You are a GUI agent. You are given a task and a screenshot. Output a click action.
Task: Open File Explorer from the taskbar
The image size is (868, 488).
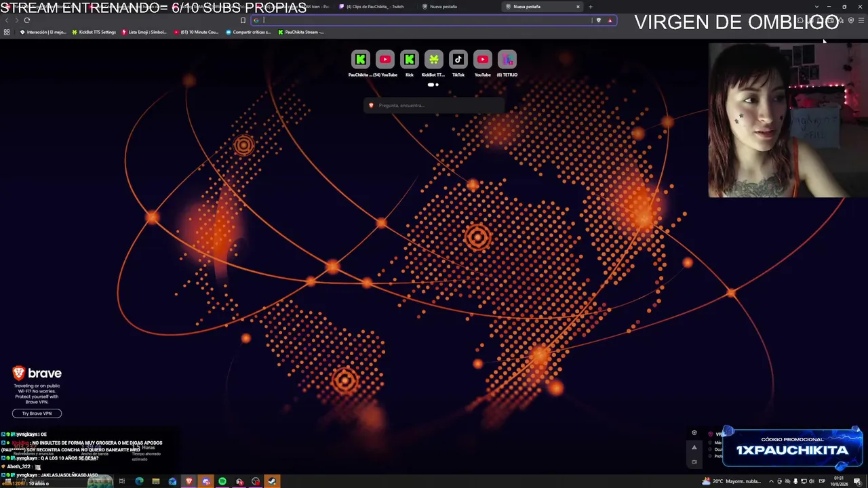click(x=156, y=481)
